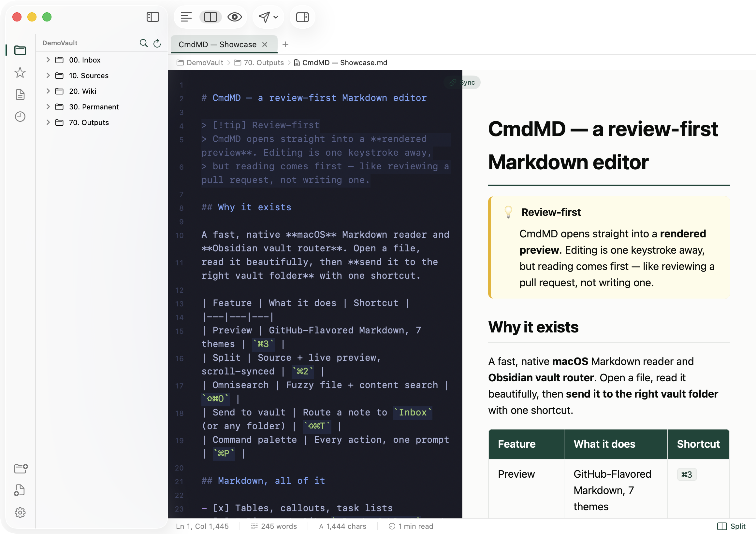Open a new tab with plus
Viewport: 756px width, 534px height.
[x=285, y=44]
